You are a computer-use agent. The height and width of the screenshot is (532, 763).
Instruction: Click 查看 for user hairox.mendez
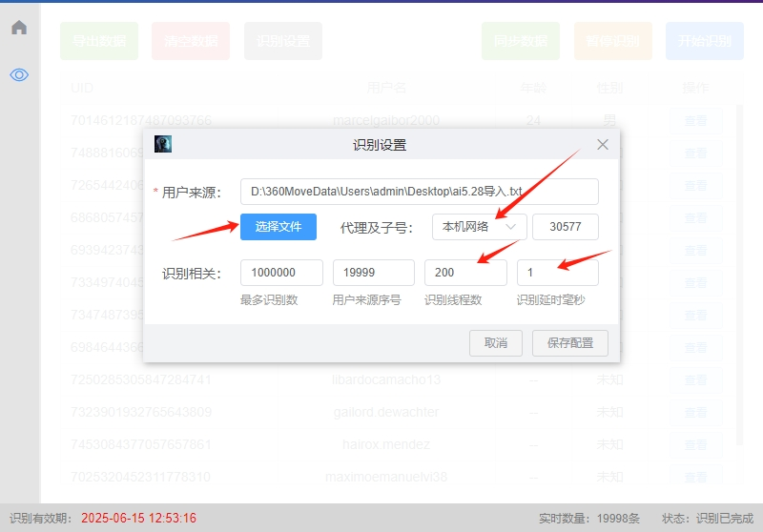tap(696, 444)
